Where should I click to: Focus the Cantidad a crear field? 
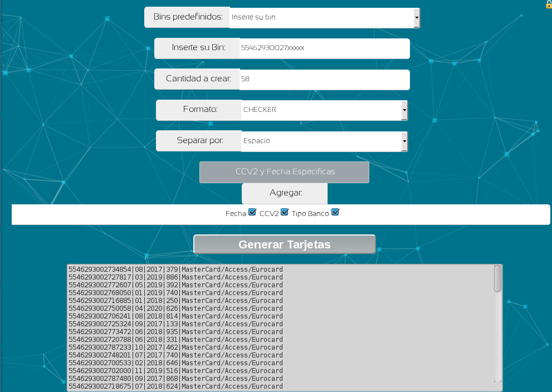[x=324, y=80]
